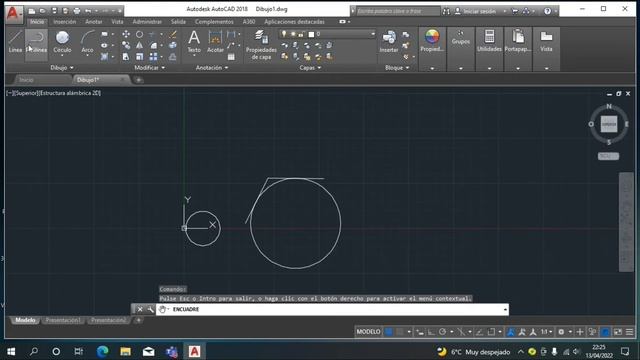
Task: Toggle annotation objects visibility
Action: point(511,332)
